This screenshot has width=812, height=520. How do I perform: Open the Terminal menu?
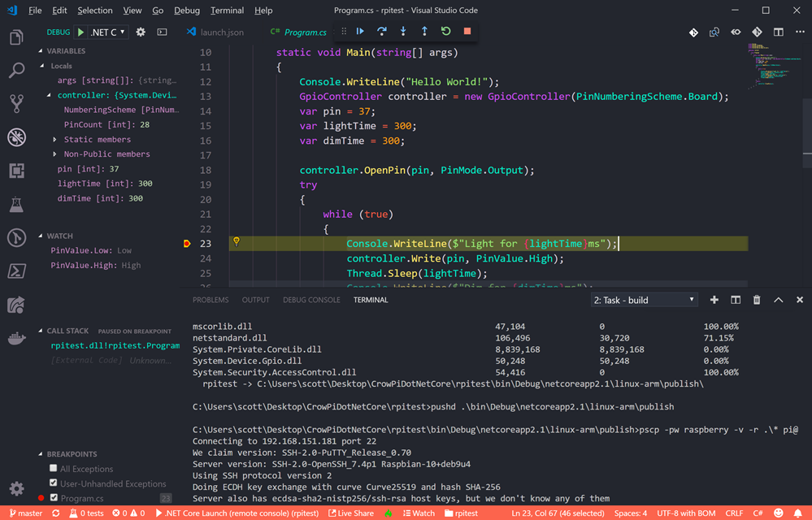(x=227, y=11)
